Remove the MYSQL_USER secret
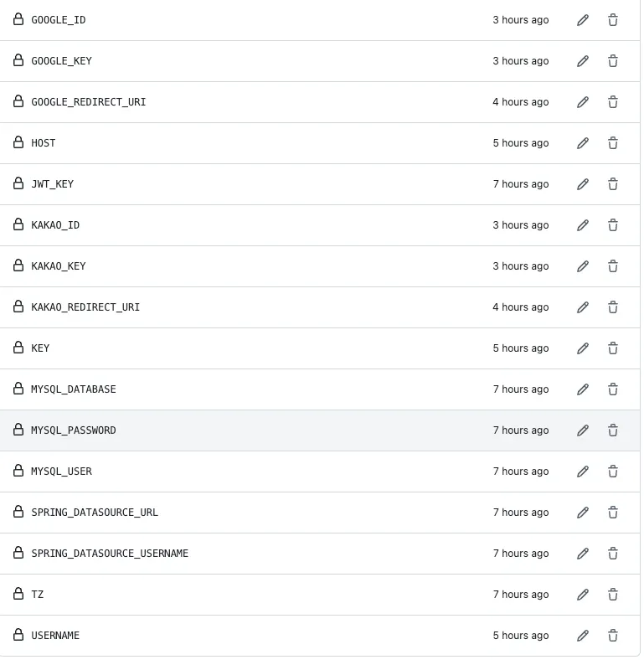Screen dimensions: 644x670 coord(613,472)
